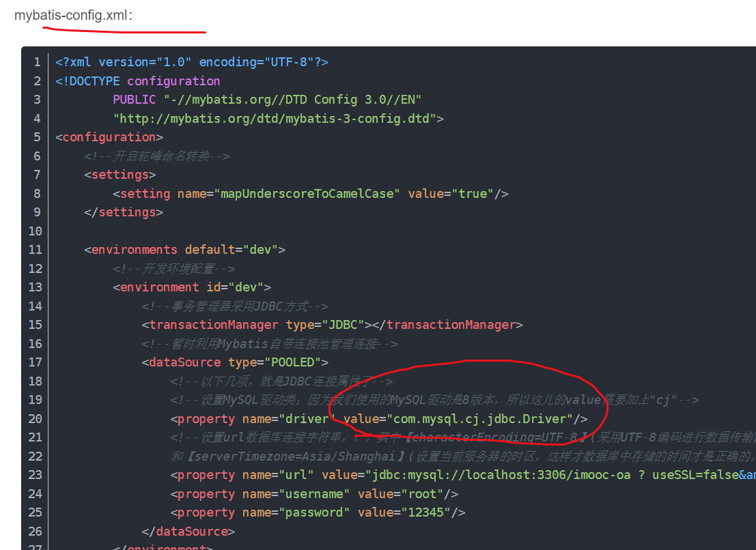
Task: Click the JDBC comment on line 14
Action: pos(236,306)
